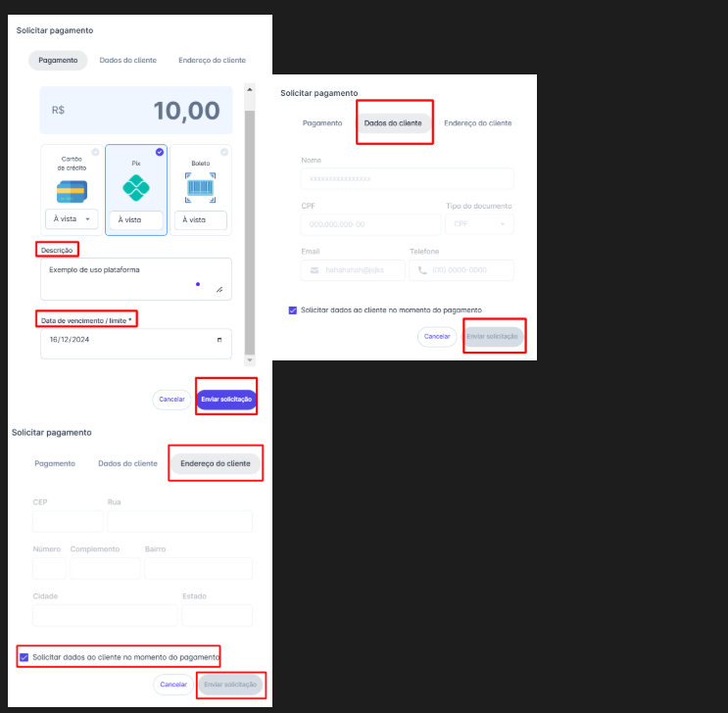
Task: Open the À vista dropdown under Cartão de crédito
Action: (x=72, y=219)
